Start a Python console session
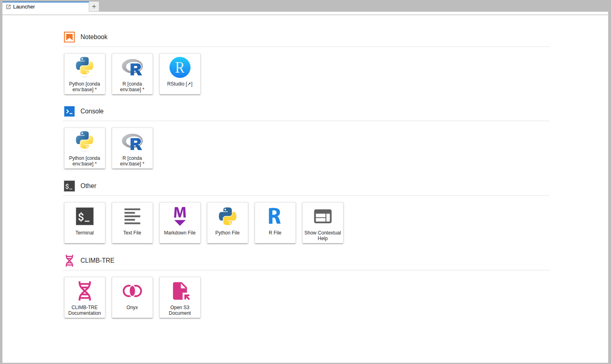This screenshot has height=364, width=611. click(84, 148)
